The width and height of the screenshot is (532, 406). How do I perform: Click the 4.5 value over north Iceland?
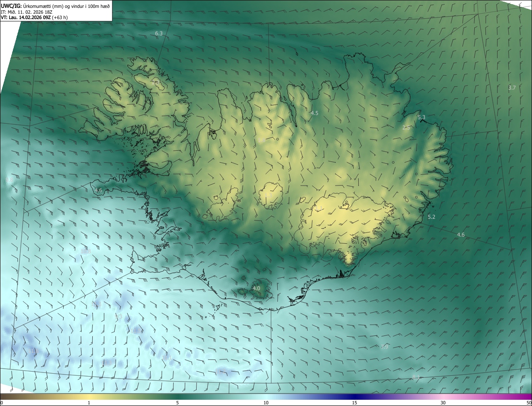click(x=315, y=113)
